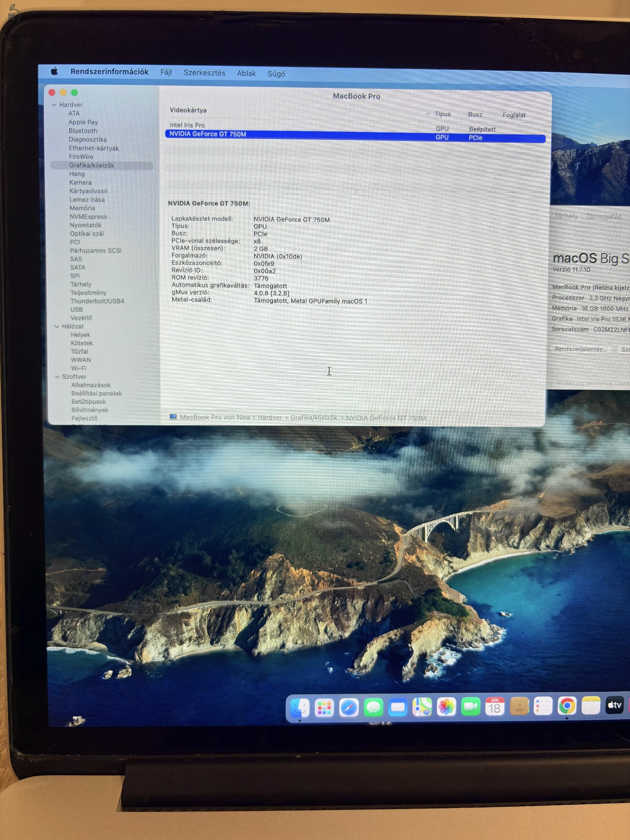This screenshot has width=630, height=840.
Task: Launch Maps from the Dock
Action: click(422, 707)
